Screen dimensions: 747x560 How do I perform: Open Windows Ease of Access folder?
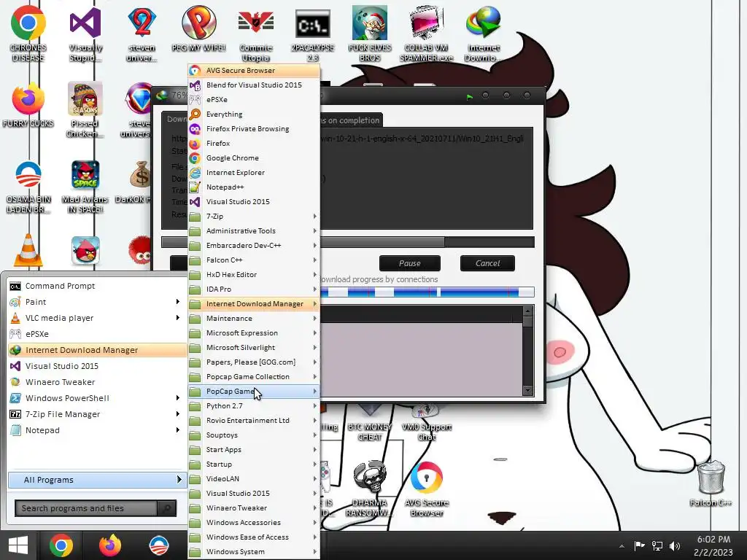pos(254,537)
